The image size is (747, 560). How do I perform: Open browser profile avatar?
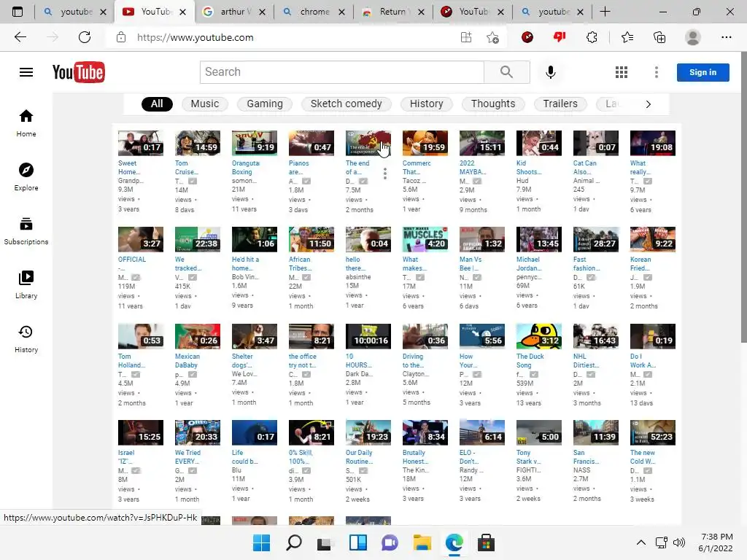[x=693, y=37]
